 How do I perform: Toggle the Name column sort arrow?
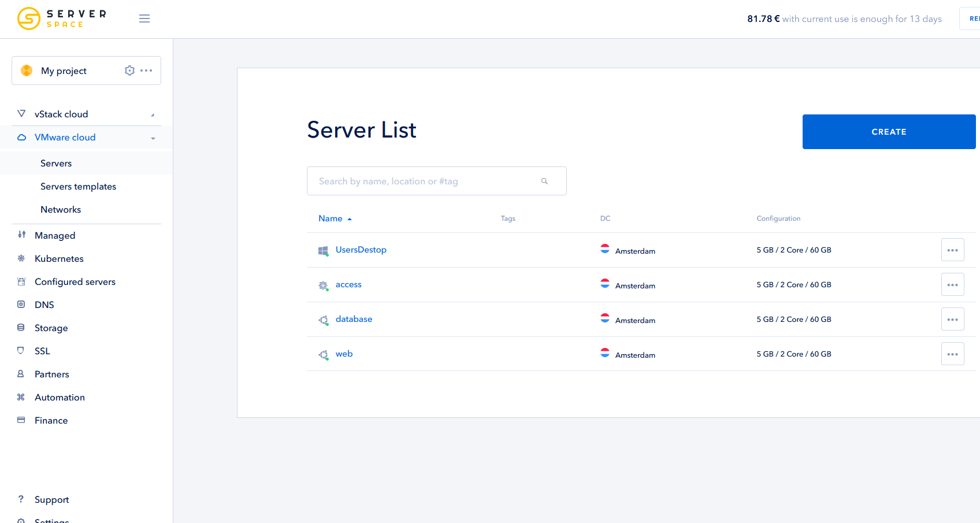coord(349,218)
